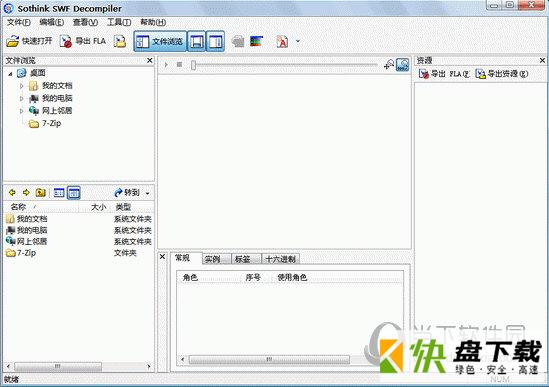
Task: Click the Back arrow in file list toolbar
Action: point(12,192)
